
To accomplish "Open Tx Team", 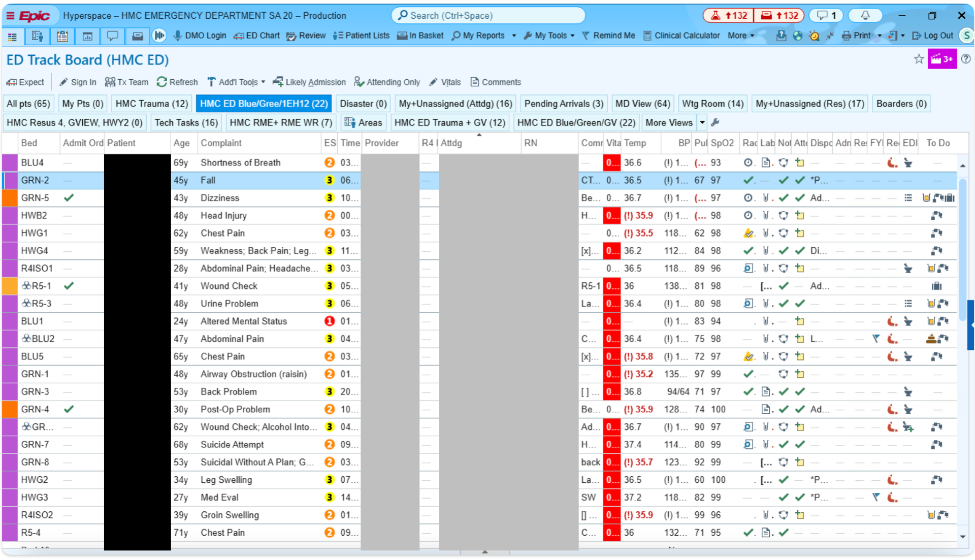I will [126, 82].
